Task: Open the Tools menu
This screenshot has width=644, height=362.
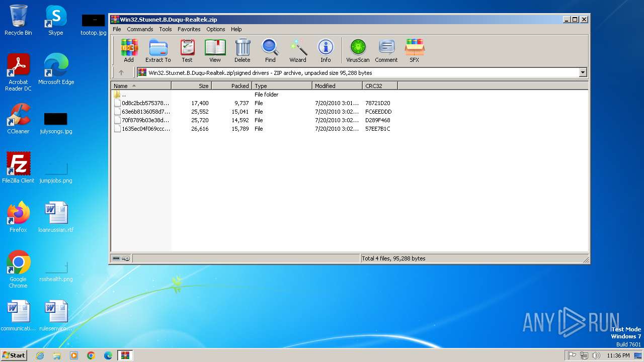Action: coord(166,29)
